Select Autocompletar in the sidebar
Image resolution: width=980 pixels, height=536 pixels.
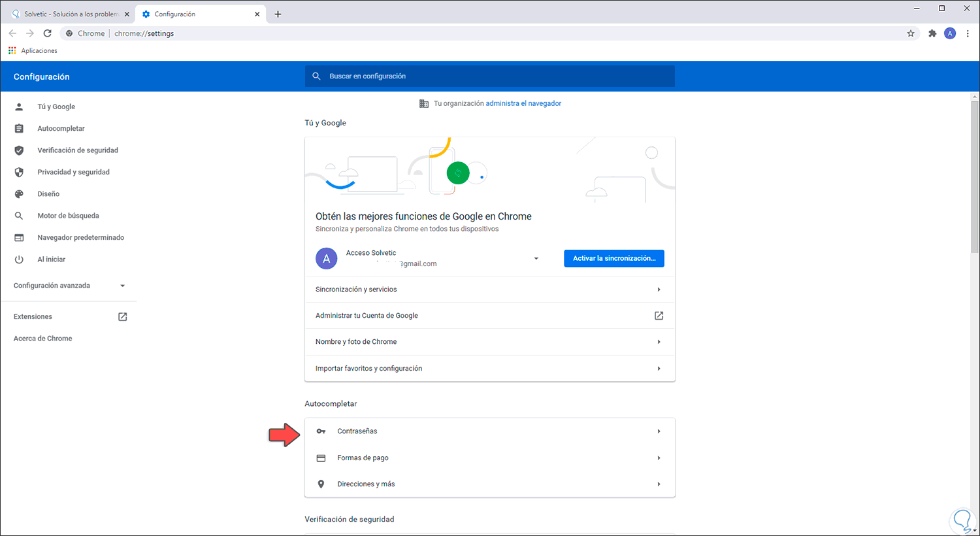click(61, 129)
